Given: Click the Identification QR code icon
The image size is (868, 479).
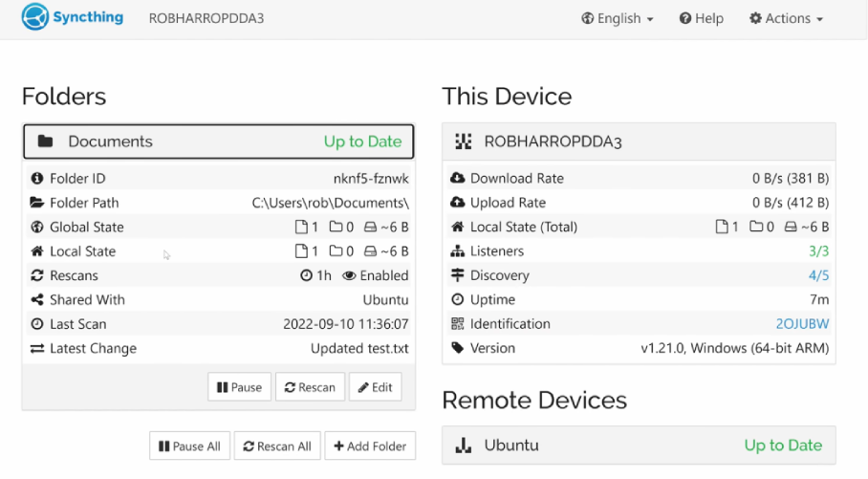Looking at the screenshot, I should point(457,324).
